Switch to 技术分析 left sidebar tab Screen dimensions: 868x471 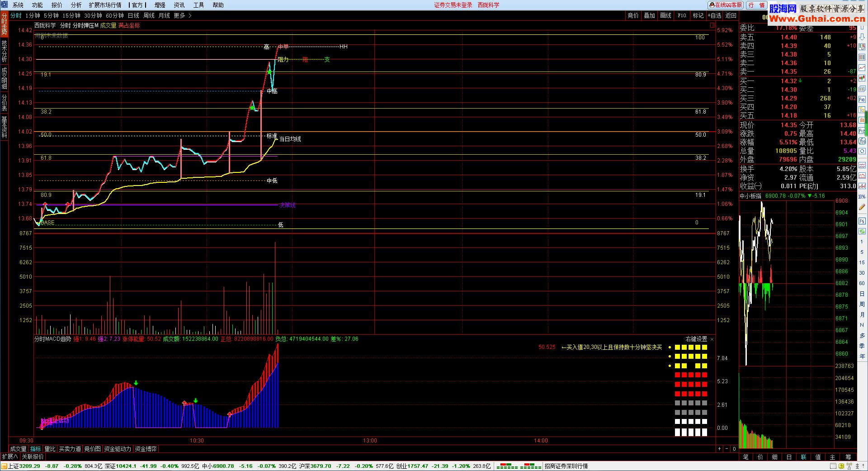(4, 51)
